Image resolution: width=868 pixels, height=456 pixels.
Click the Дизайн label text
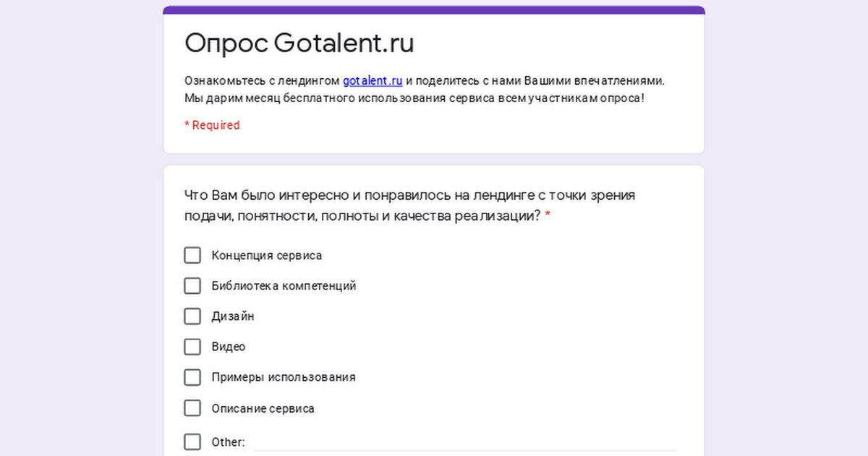click(x=233, y=316)
